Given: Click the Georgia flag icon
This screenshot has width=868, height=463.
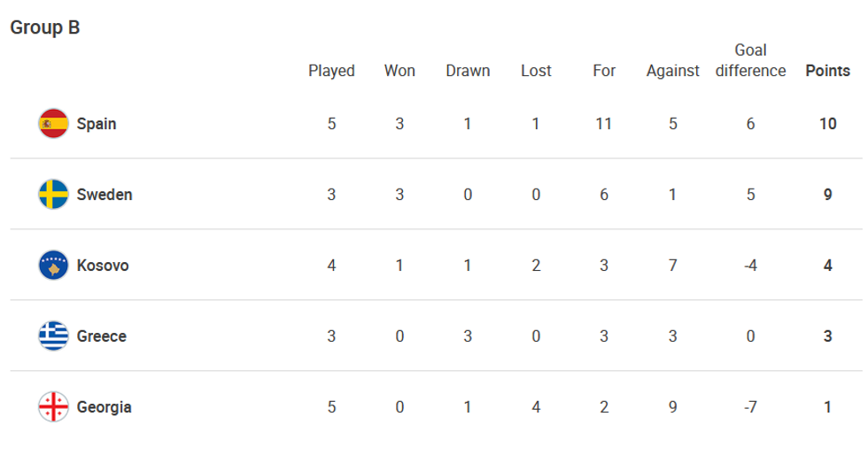Looking at the screenshot, I should [x=53, y=407].
